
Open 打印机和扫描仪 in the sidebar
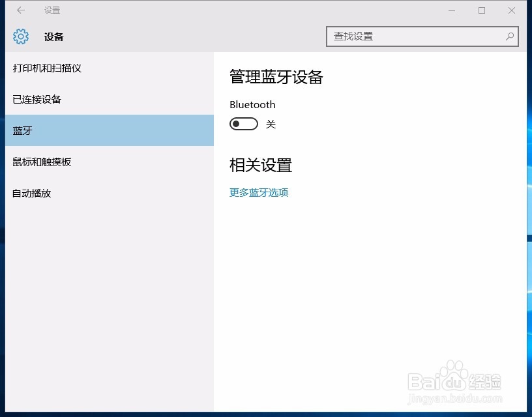[110, 68]
